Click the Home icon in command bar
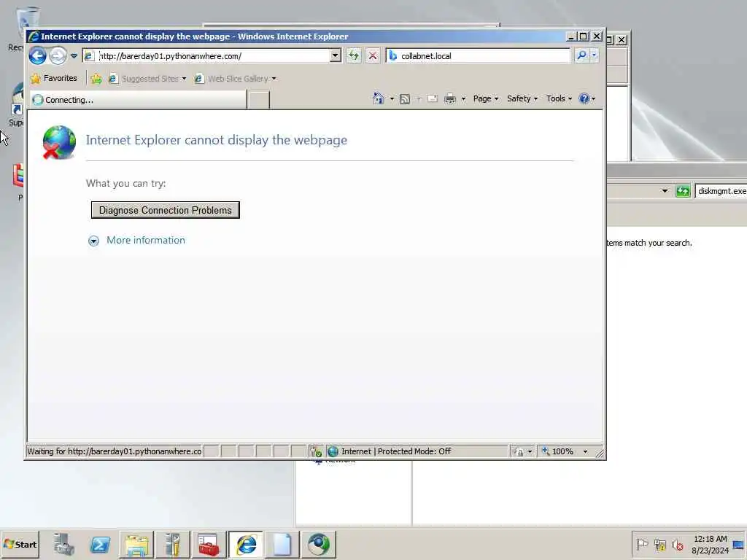 pos(379,98)
